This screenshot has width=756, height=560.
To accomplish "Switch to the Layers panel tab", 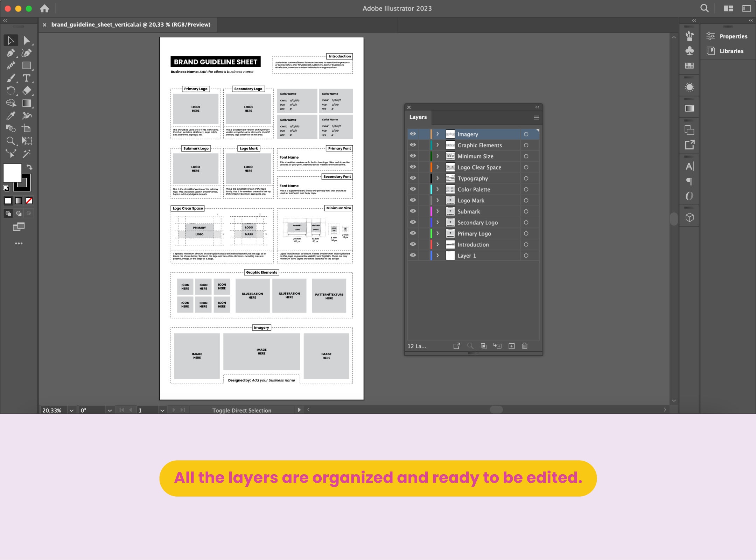I will 418,117.
